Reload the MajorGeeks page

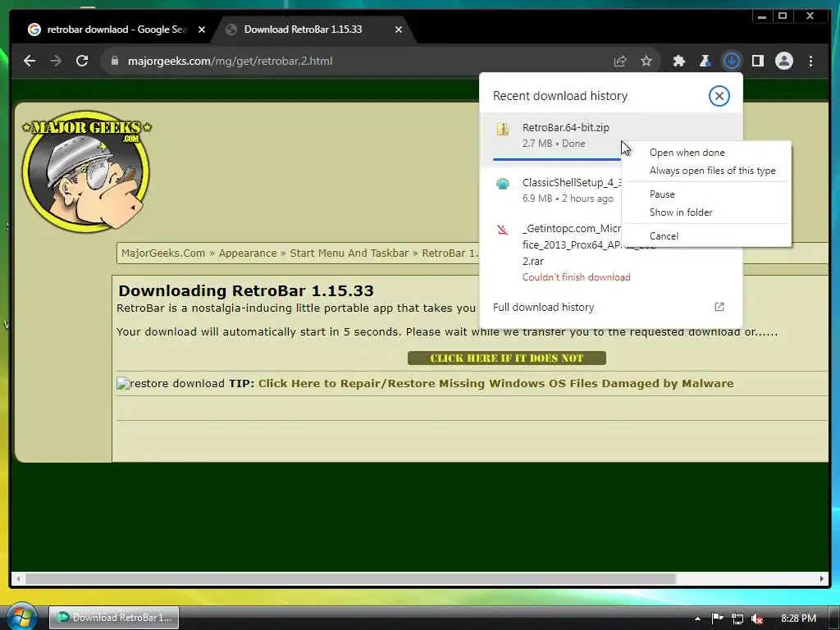click(82, 61)
